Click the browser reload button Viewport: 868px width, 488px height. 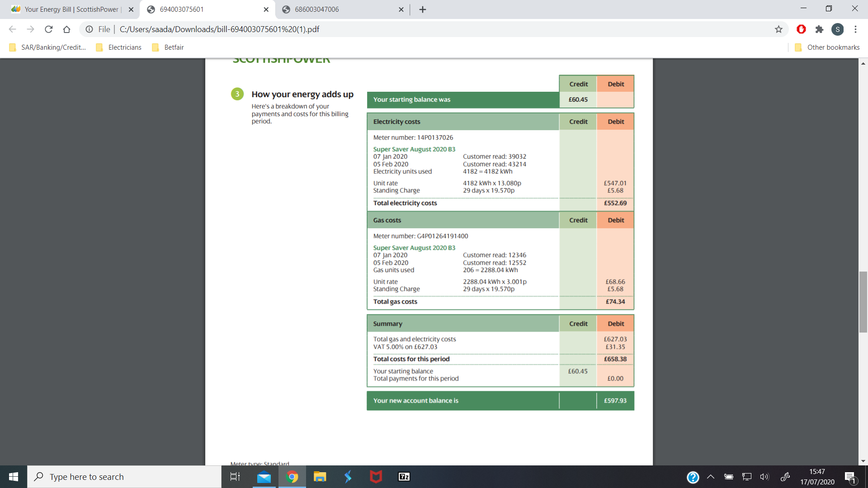49,29
